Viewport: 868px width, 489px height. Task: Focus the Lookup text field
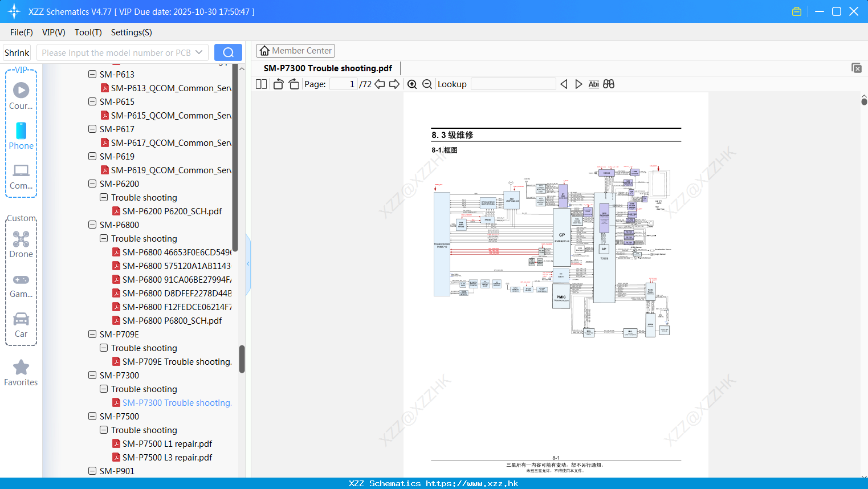(513, 84)
